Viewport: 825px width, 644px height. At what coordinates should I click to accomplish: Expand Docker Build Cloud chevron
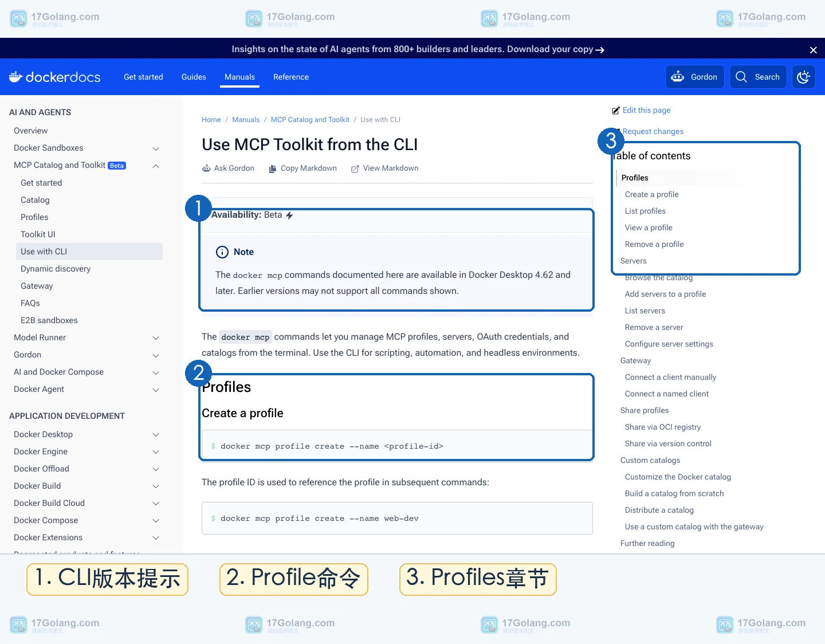(x=156, y=504)
